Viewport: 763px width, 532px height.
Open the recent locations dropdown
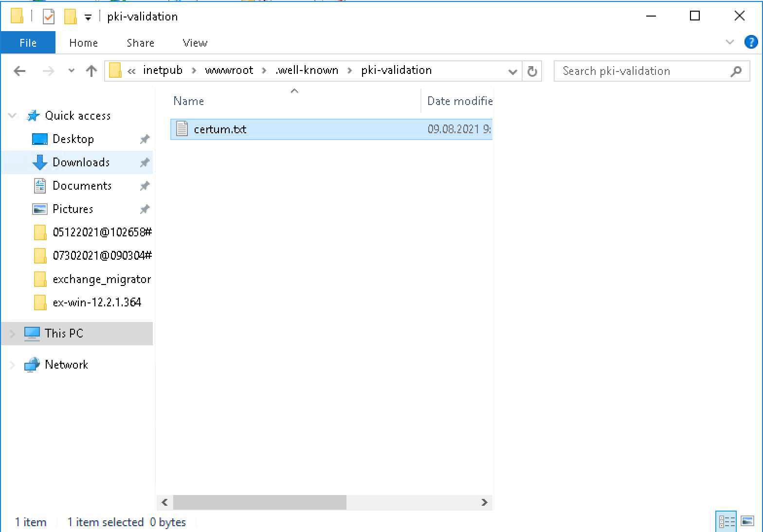pyautogui.click(x=72, y=71)
